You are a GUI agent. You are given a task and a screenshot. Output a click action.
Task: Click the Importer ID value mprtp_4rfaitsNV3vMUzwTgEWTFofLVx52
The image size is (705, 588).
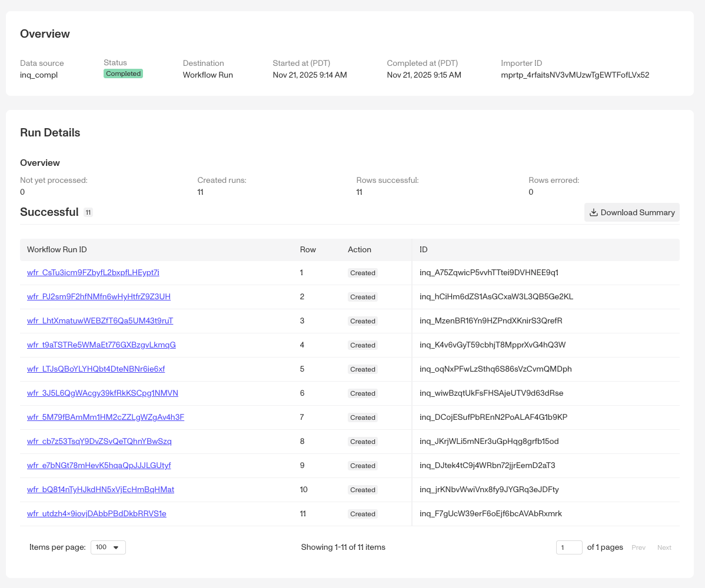click(x=575, y=75)
